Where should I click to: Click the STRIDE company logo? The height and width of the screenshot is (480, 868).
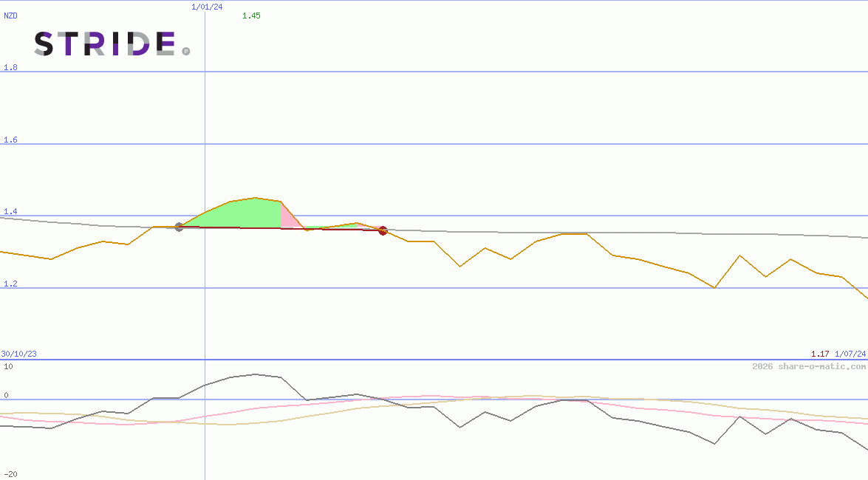(105, 44)
